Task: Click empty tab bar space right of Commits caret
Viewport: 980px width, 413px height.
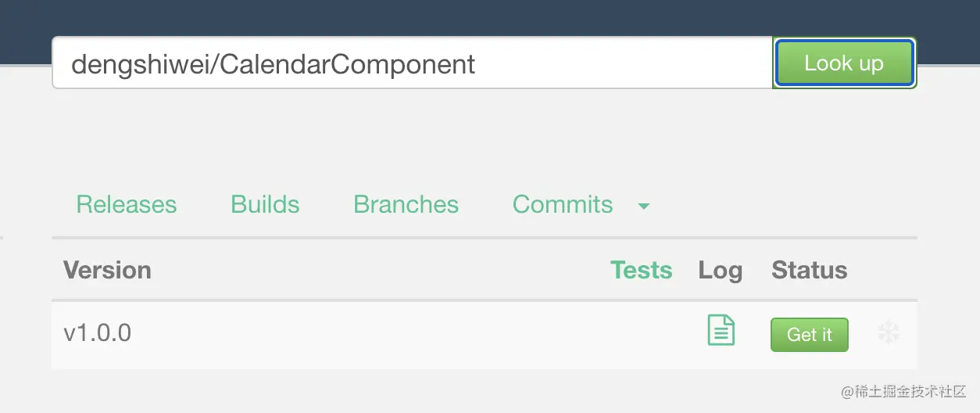Action: [x=781, y=205]
